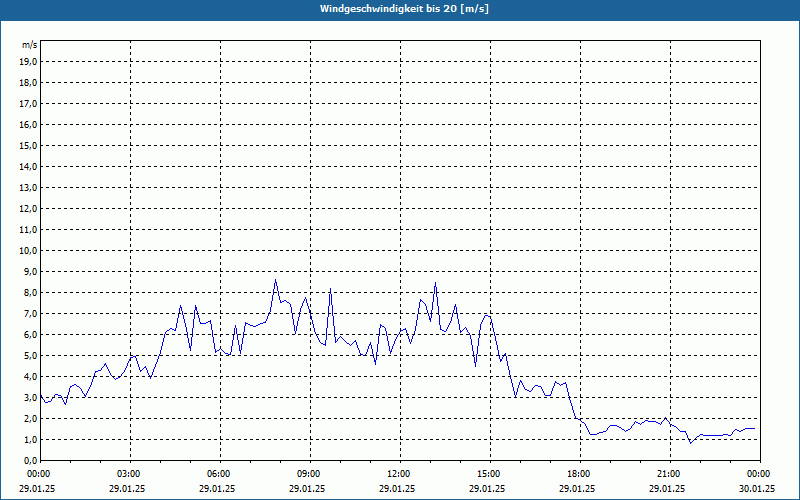Image resolution: width=800 pixels, height=500 pixels.
Task: Click the 18,0 y-axis label
Action: point(28,83)
